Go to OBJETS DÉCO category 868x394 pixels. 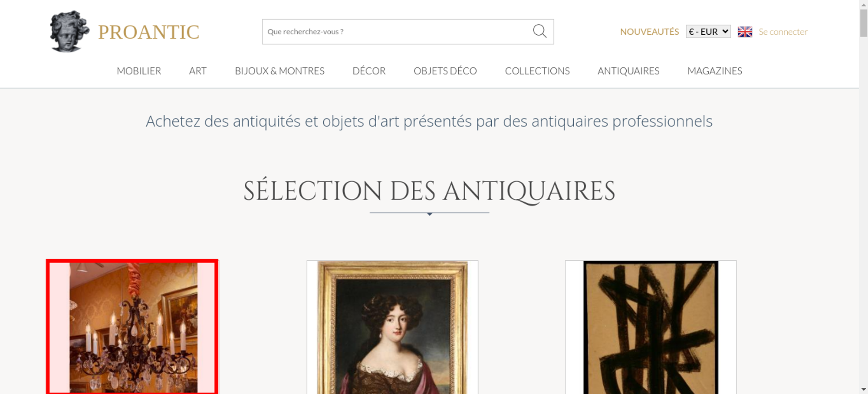(x=445, y=71)
